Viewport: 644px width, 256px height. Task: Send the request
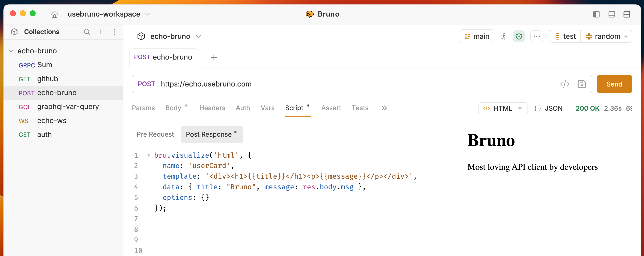(614, 84)
